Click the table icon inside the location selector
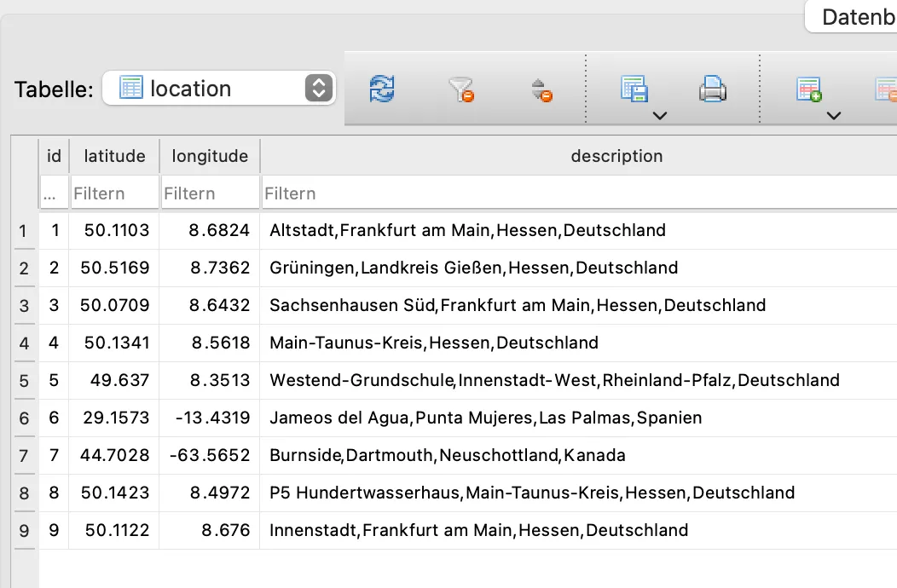897x588 pixels. (x=131, y=88)
